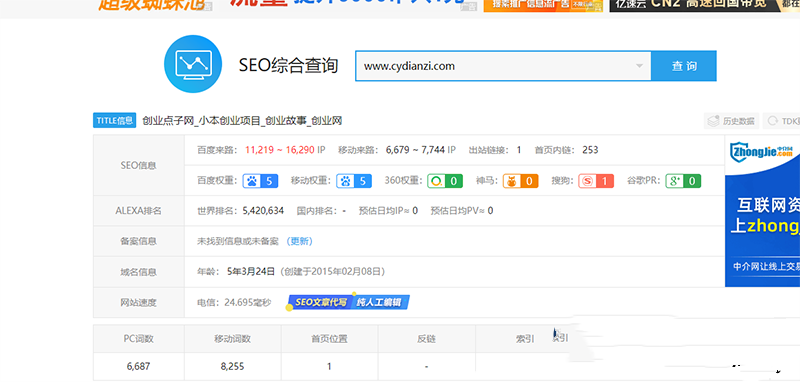
Task: Click the TDK refresh icon
Action: (773, 121)
